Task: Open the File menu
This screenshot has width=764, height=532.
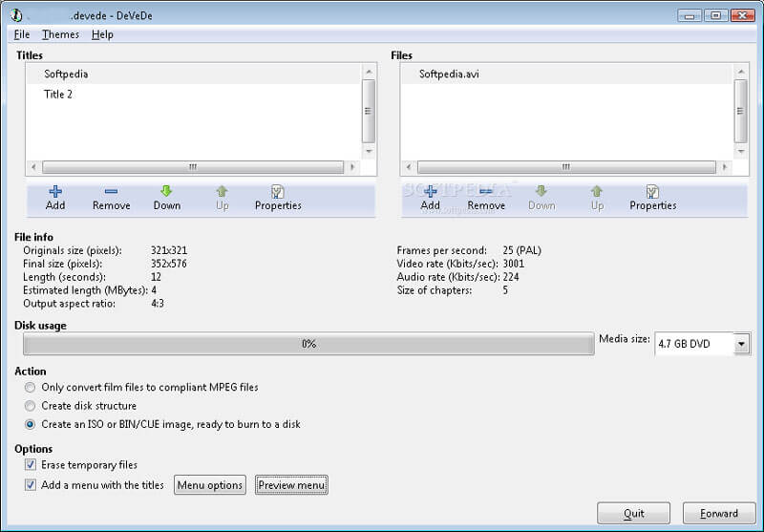Action: coord(22,34)
